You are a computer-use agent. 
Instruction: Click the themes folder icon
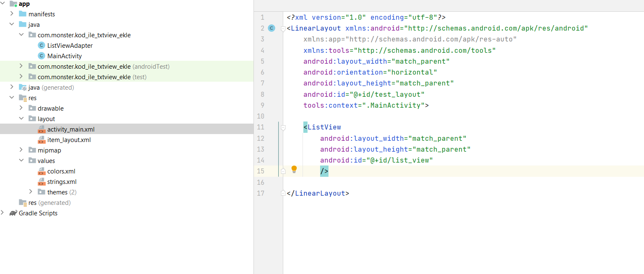click(x=41, y=192)
